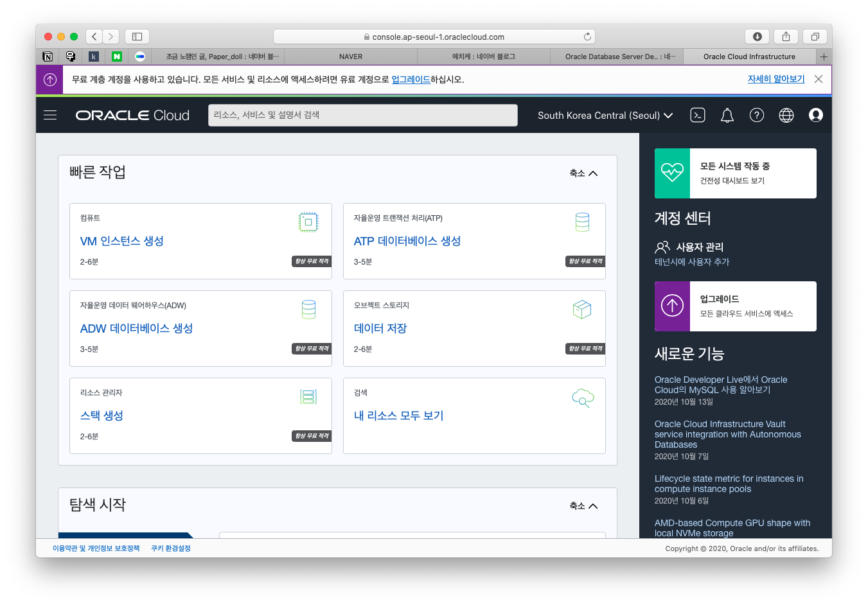Open VM 인스턴스 생성 link

(122, 241)
